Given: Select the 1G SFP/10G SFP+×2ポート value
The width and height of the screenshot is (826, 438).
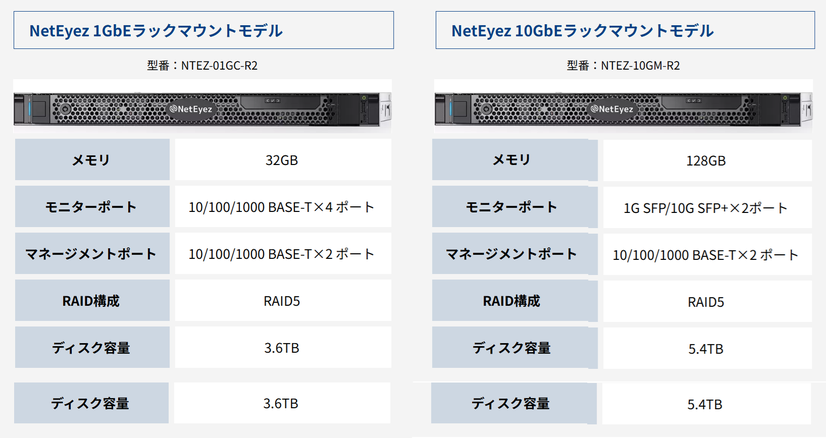Looking at the screenshot, I should pos(706,208).
